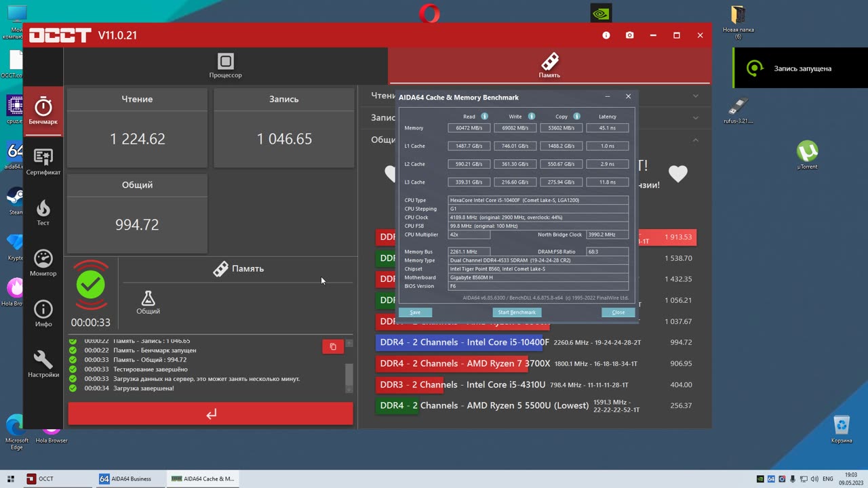The width and height of the screenshot is (868, 488).
Task: Open the Инфо sidebar section
Action: pos(43,314)
